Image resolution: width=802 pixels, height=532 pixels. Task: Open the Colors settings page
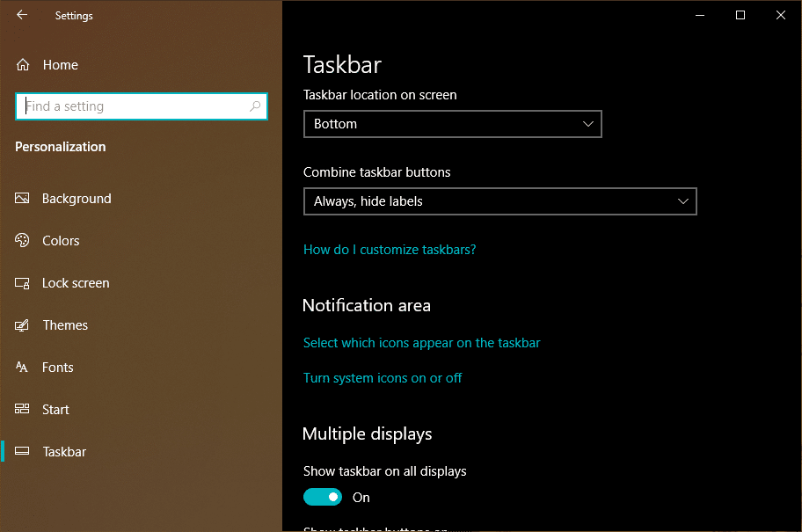tap(61, 241)
